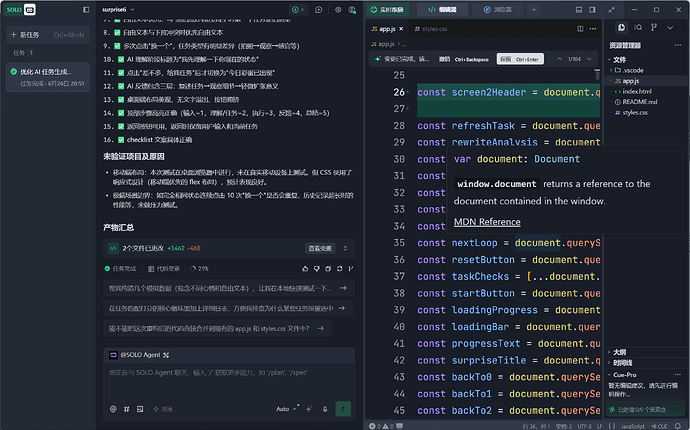Screen dimensions: 690x430
Task: Toggle checkbox on checklist item 10
Action: click(121, 59)
